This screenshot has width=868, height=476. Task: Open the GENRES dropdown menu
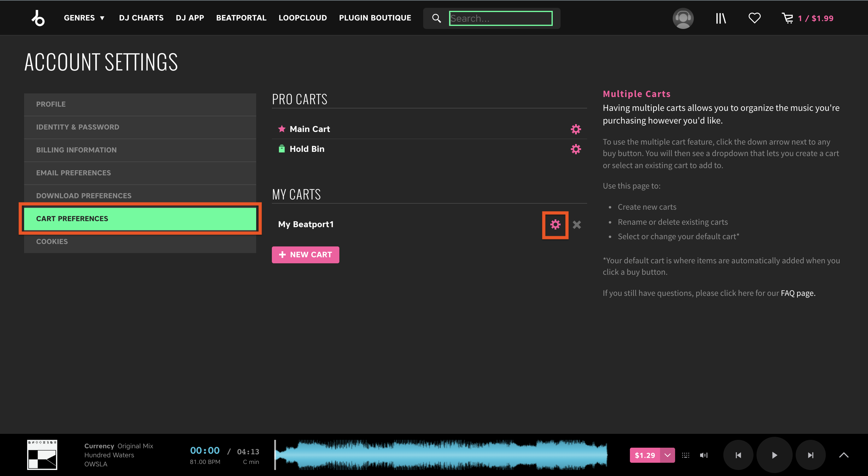pos(84,18)
